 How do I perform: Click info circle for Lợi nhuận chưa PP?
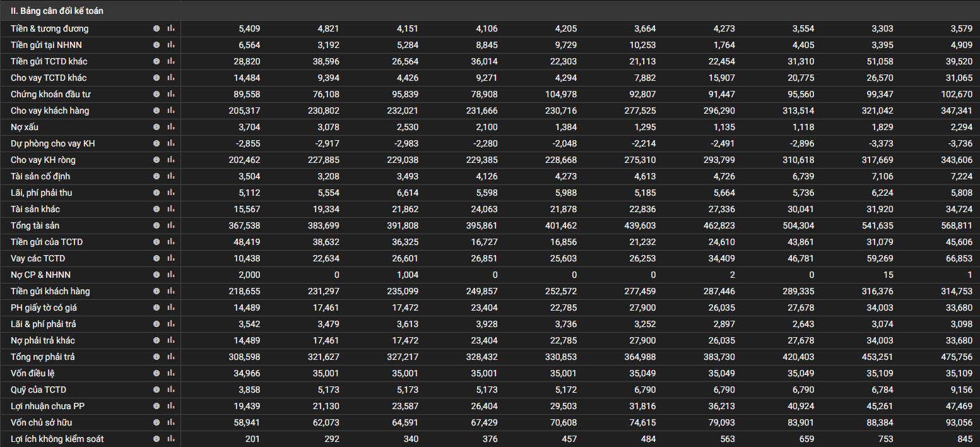point(156,406)
